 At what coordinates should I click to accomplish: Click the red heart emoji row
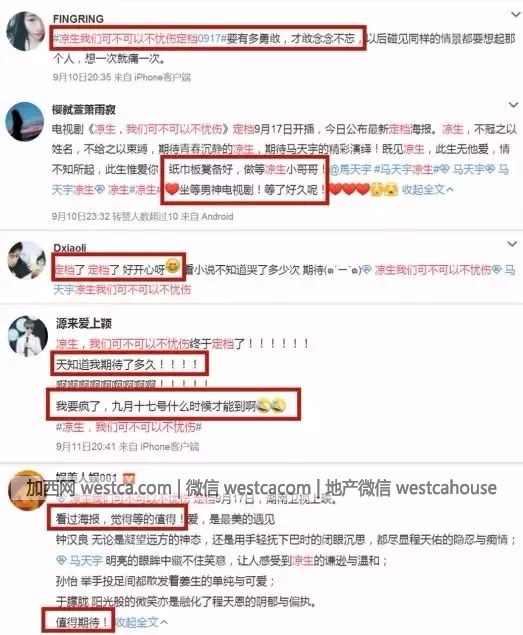pos(349,189)
